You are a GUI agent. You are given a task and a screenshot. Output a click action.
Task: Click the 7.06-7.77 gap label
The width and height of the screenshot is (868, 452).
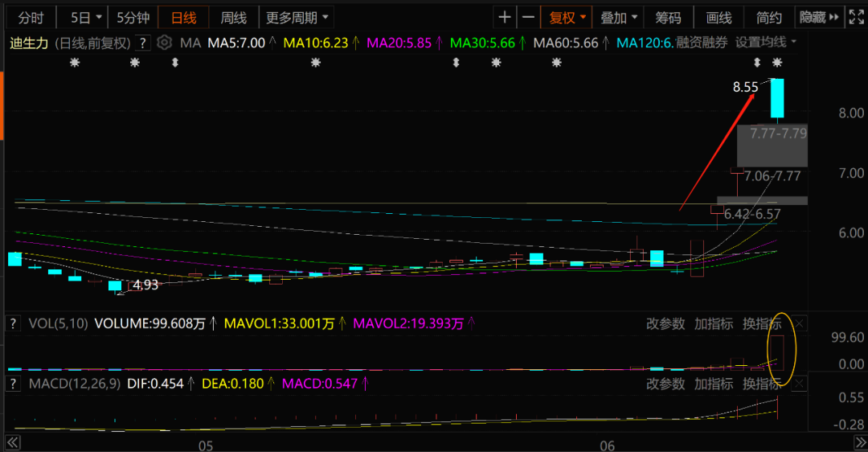click(772, 176)
